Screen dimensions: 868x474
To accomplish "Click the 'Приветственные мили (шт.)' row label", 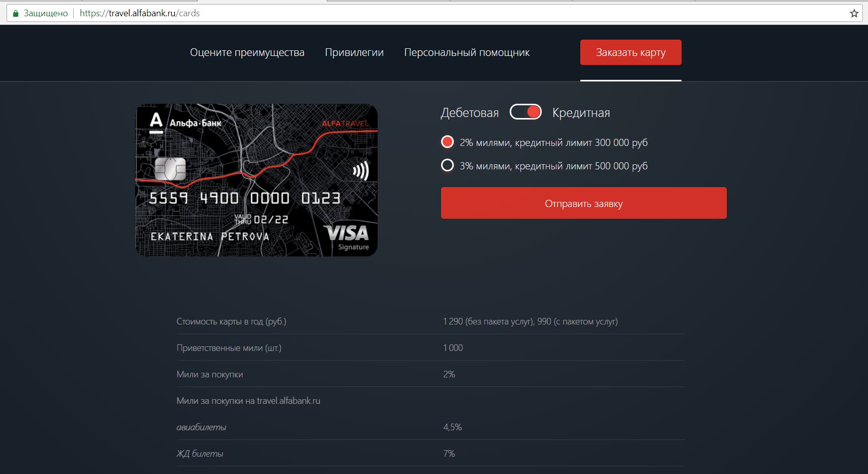I will 229,348.
